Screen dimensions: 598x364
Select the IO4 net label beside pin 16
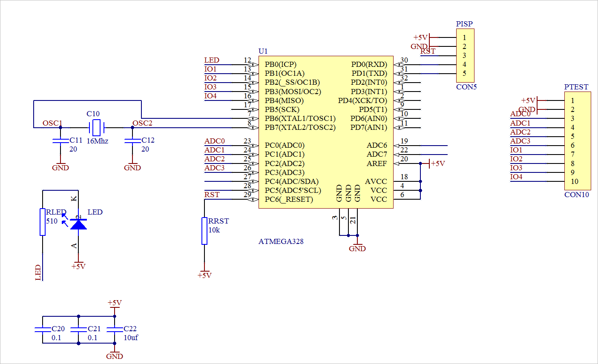210,96
